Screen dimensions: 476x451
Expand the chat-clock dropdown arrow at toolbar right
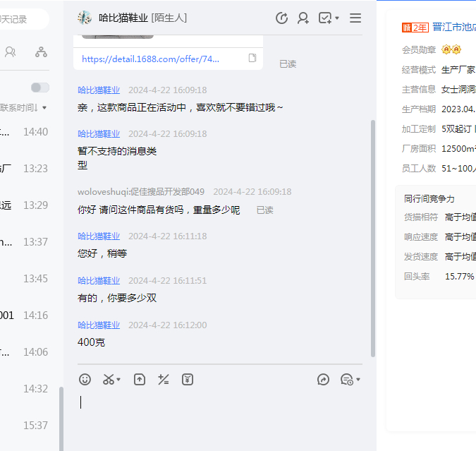(x=358, y=380)
